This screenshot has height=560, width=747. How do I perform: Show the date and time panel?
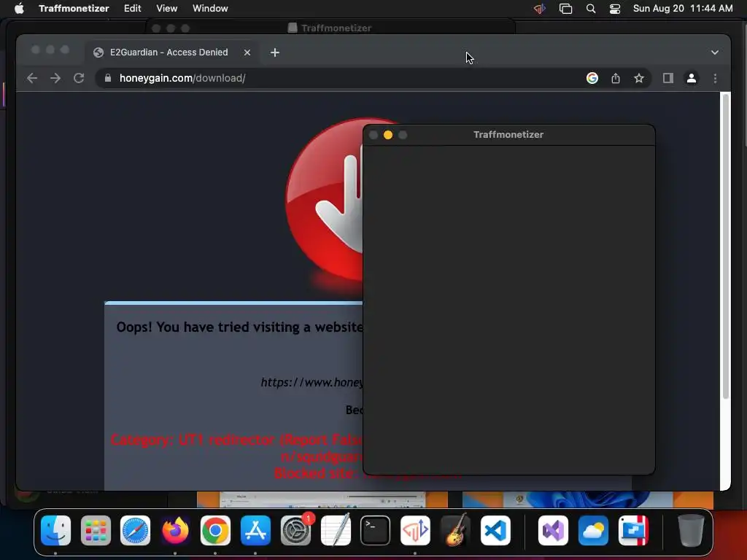(x=683, y=8)
